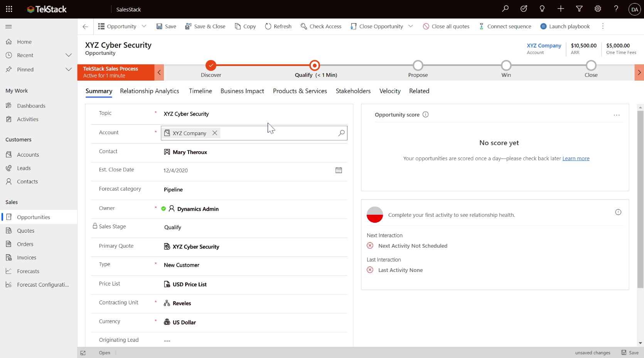
Task: Launch playbook from the toolbar
Action: coord(565,26)
